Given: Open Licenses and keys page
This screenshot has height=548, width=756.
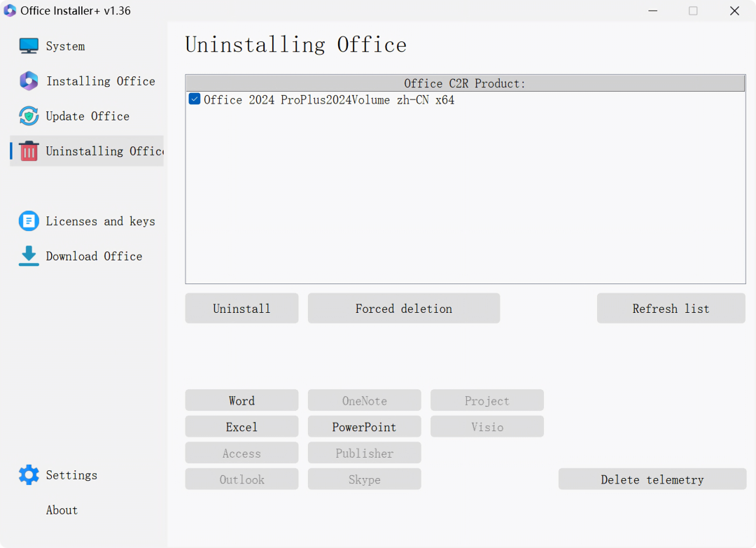Looking at the screenshot, I should click(x=87, y=221).
